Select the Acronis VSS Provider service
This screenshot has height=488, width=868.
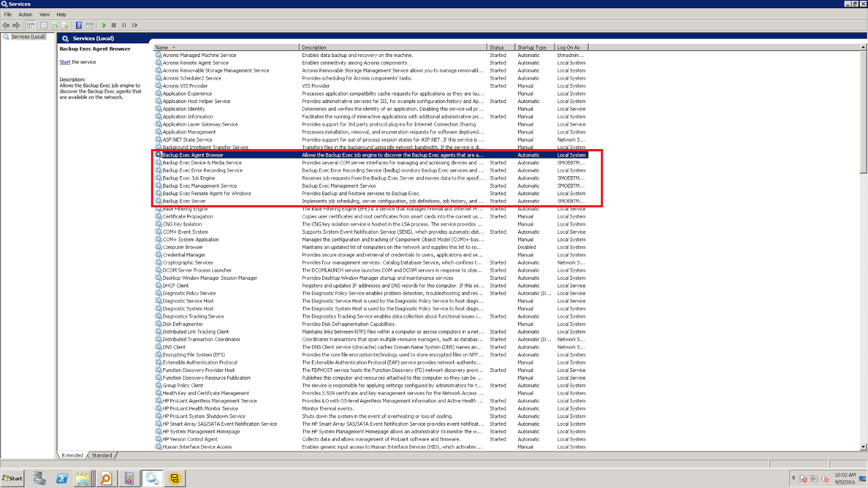[x=371, y=86]
